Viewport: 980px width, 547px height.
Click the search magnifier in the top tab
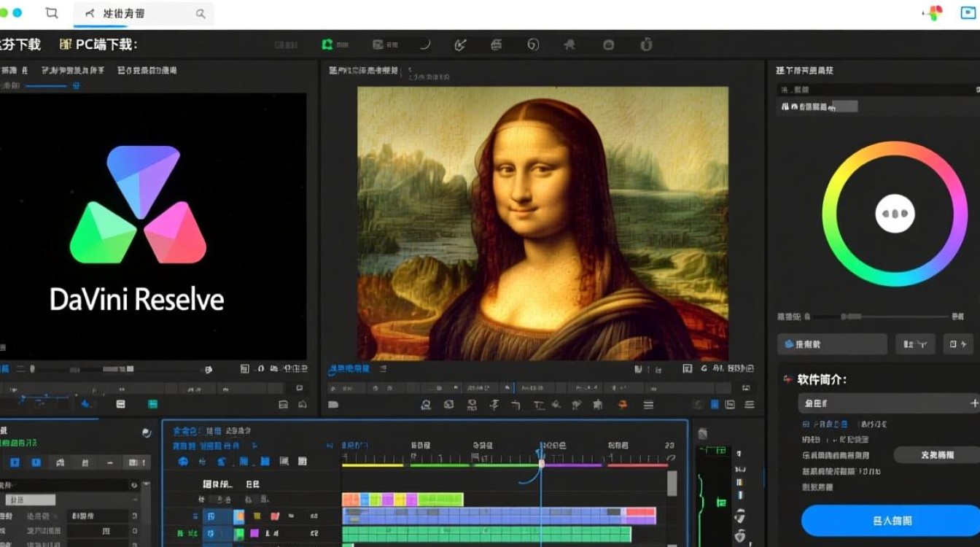201,14
